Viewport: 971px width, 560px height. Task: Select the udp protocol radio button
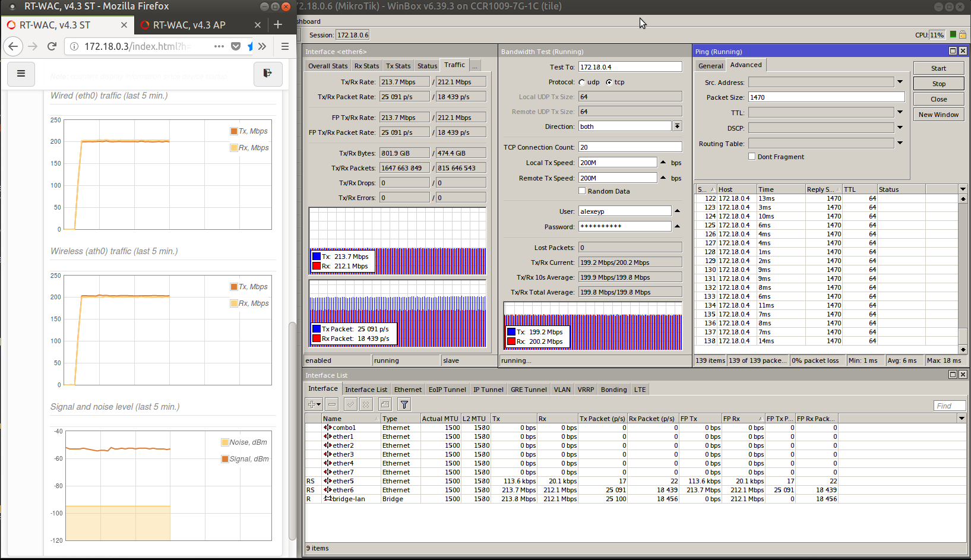click(x=582, y=83)
